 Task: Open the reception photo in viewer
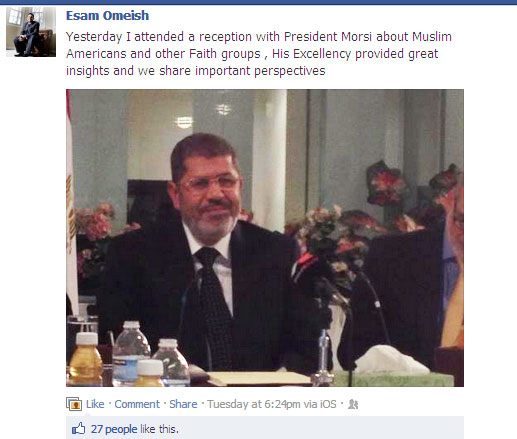pyautogui.click(x=265, y=238)
